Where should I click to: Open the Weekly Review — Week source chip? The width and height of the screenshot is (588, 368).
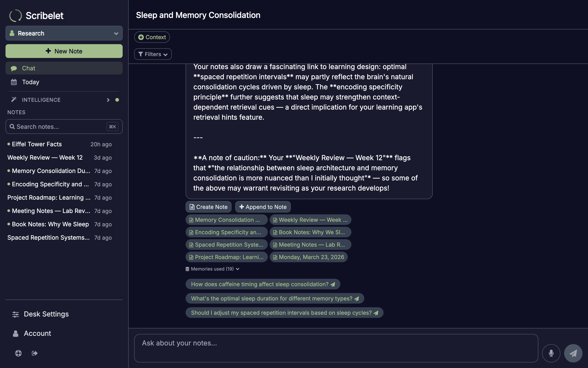[310, 220]
